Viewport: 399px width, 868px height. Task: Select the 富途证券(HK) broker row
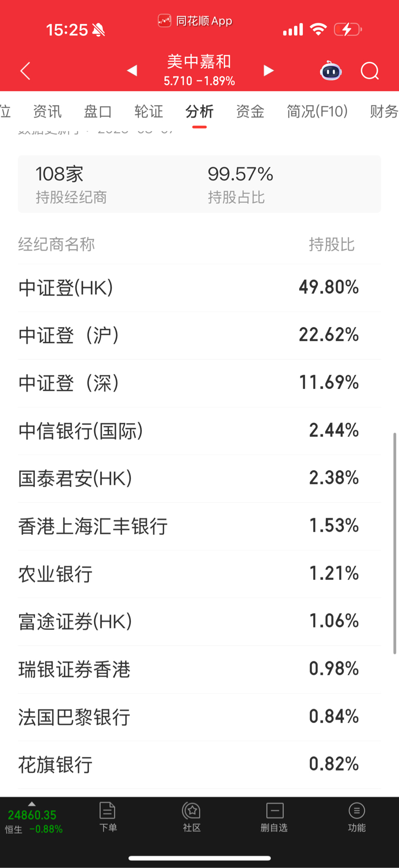199,621
